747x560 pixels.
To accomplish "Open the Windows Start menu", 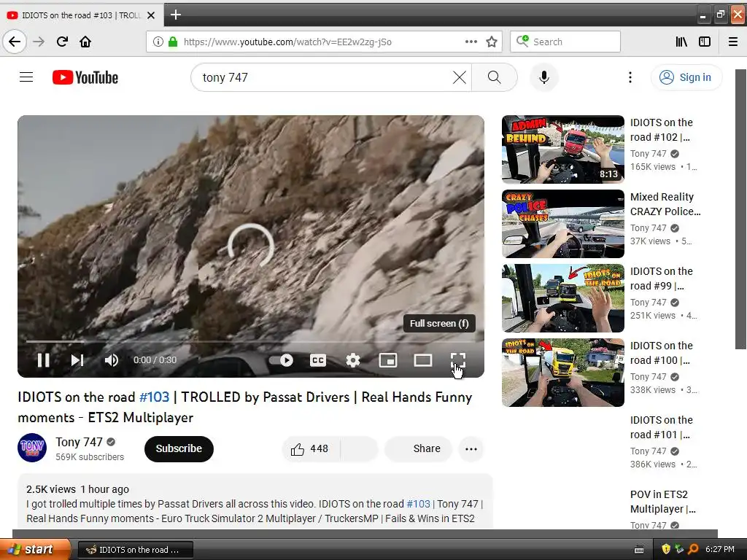I will 34,549.
